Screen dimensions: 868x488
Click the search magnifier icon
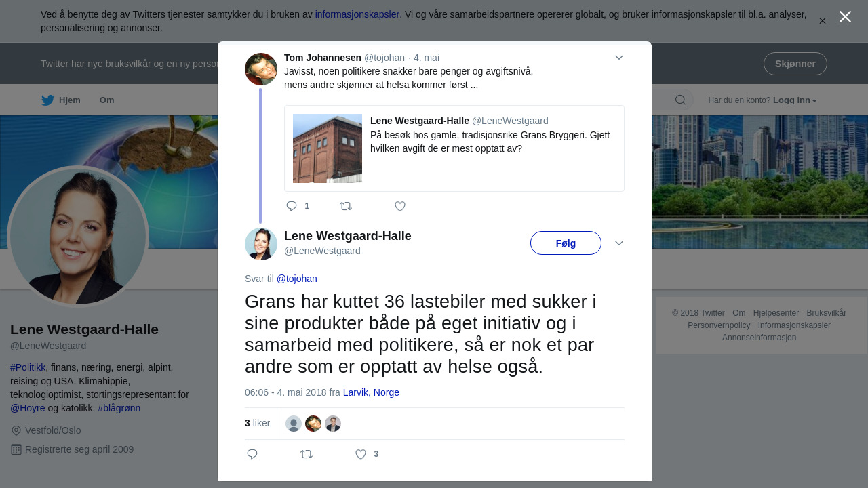point(680,100)
